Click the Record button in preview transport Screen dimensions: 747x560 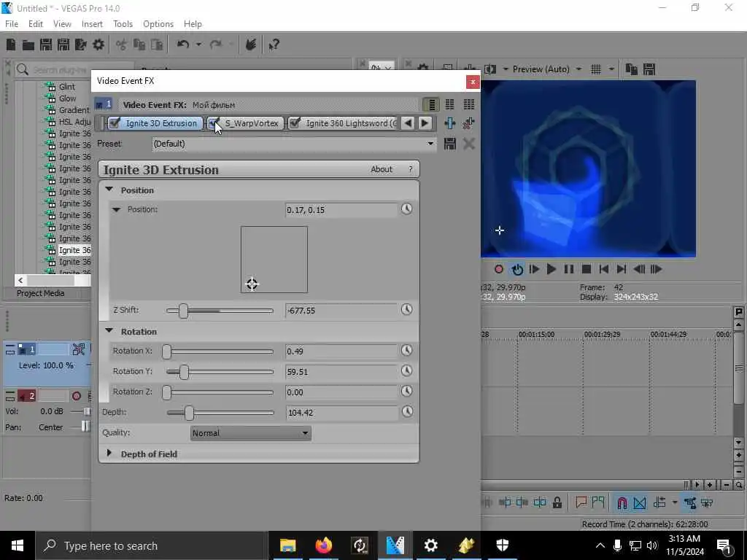(499, 270)
